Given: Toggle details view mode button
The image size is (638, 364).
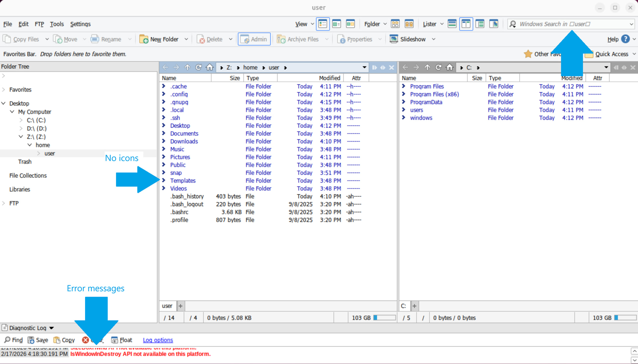Looking at the screenshot, I should point(323,24).
